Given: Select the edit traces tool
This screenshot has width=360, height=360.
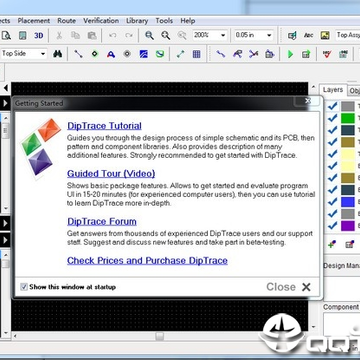Looking at the screenshot, I should (237, 54).
